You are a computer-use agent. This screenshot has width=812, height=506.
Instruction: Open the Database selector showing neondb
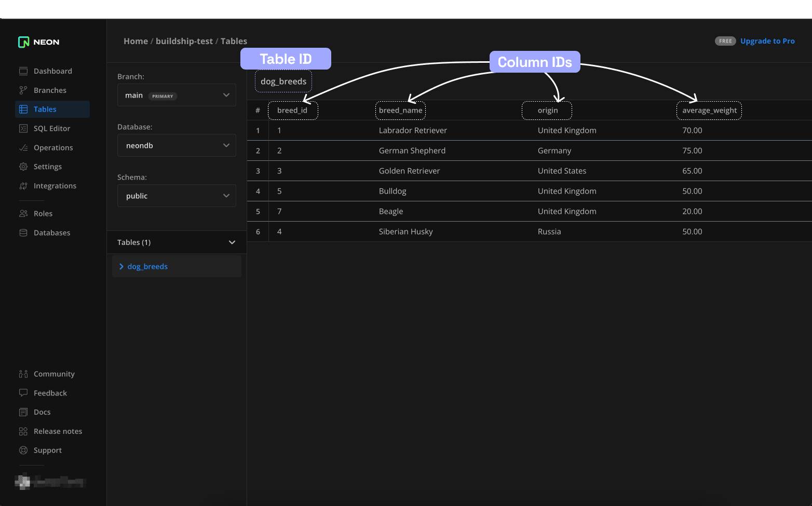[x=177, y=145]
